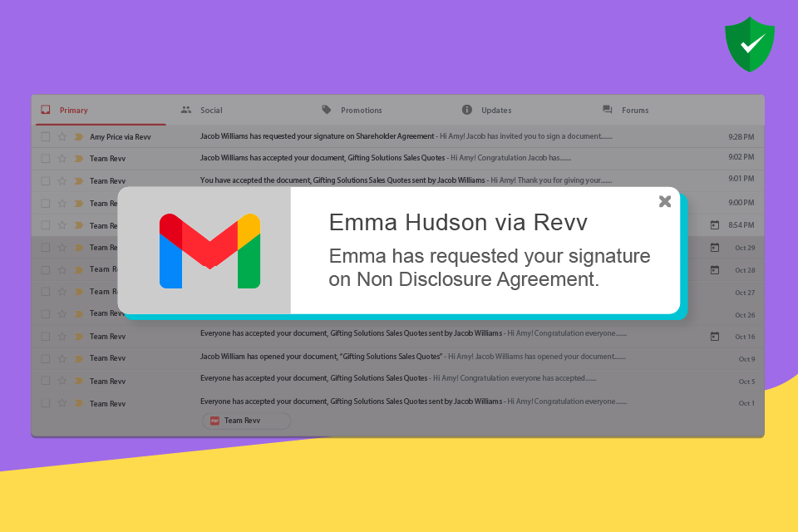
Task: Click the 9:28 PM timestamp
Action: 741,136
